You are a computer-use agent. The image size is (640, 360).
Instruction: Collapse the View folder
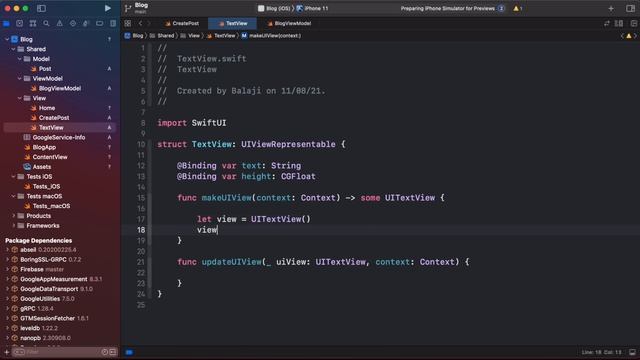click(x=20, y=98)
